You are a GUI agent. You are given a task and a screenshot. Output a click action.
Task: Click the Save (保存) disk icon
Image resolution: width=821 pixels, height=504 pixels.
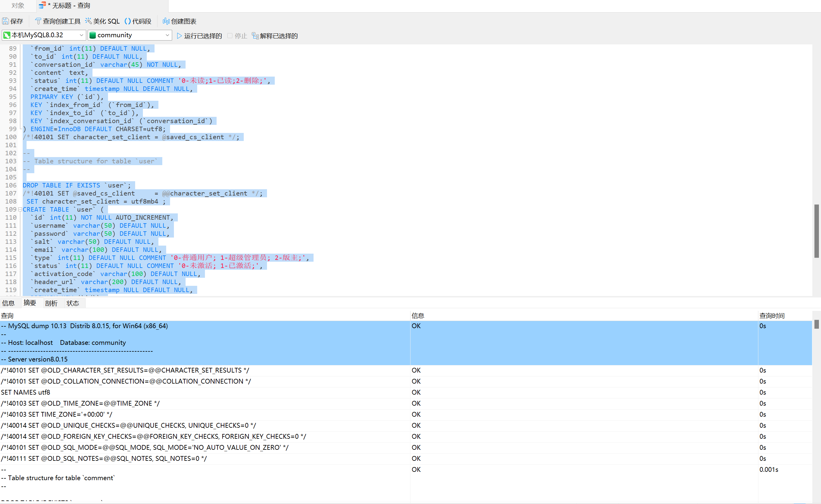6,21
